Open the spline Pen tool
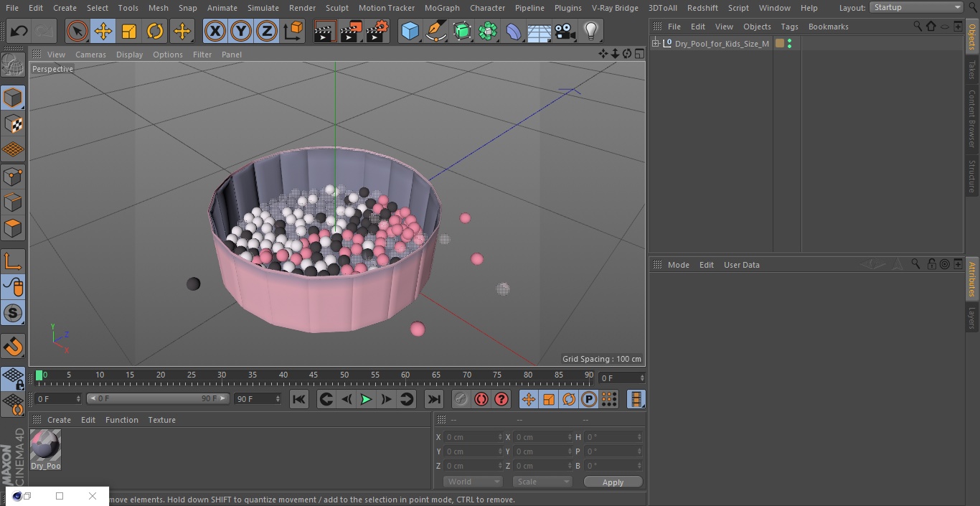980x506 pixels. click(436, 31)
